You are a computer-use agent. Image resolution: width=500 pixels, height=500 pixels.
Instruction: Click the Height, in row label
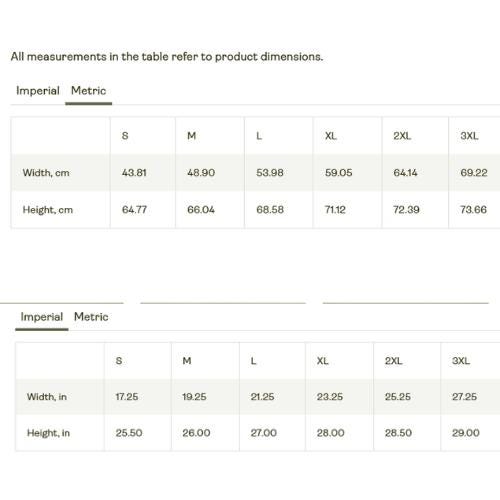48,433
